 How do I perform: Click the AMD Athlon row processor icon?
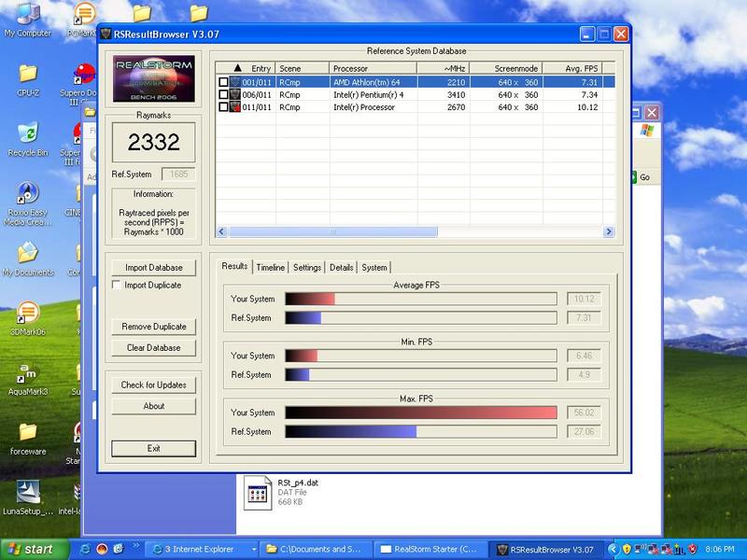click(235, 82)
